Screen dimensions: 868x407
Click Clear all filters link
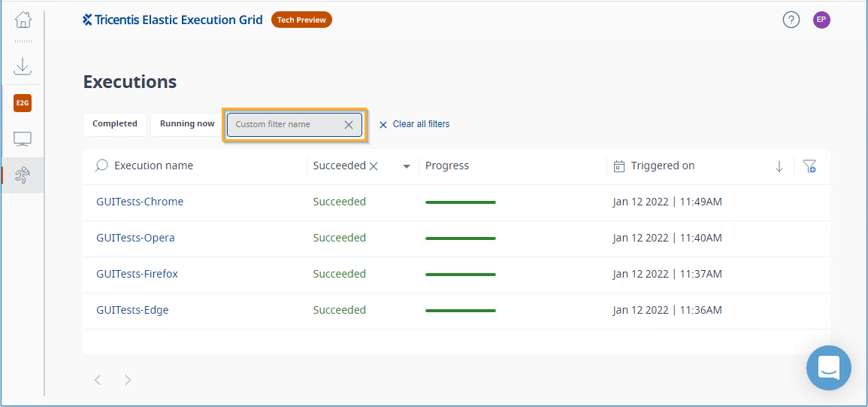click(414, 124)
